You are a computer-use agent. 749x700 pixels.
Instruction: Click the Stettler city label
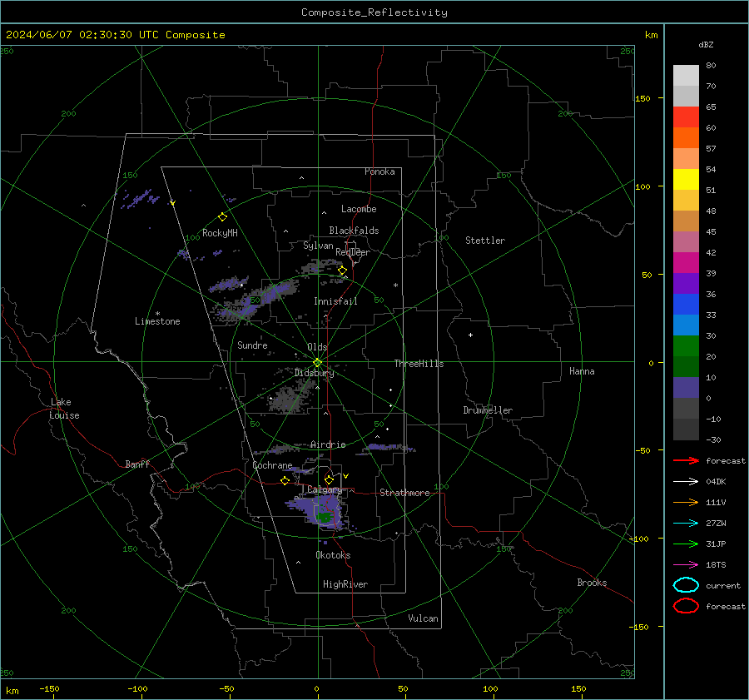tap(485, 241)
